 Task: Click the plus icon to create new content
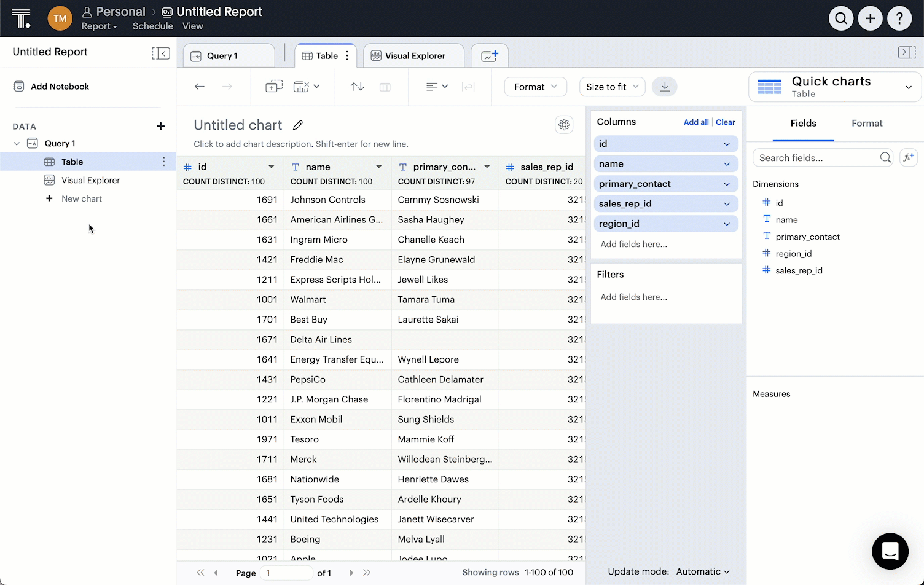pyautogui.click(x=870, y=18)
